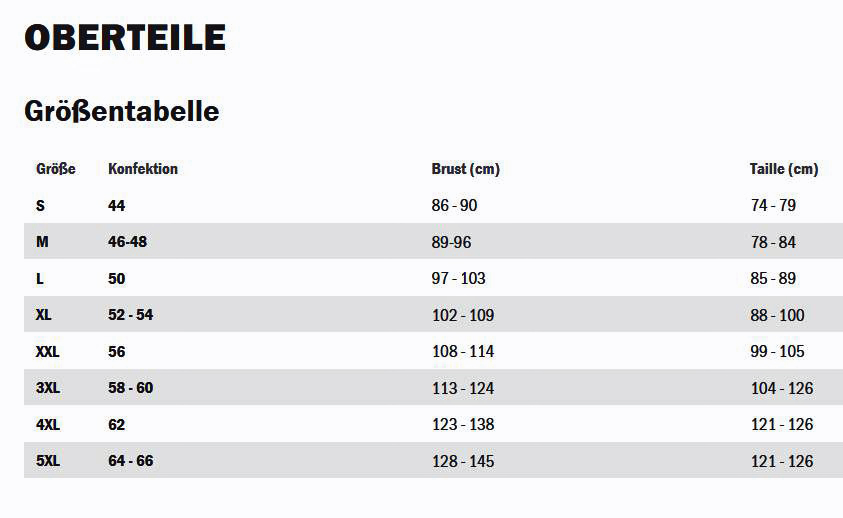This screenshot has height=518, width=843.
Task: Click size 3XL row label
Action: 48,388
